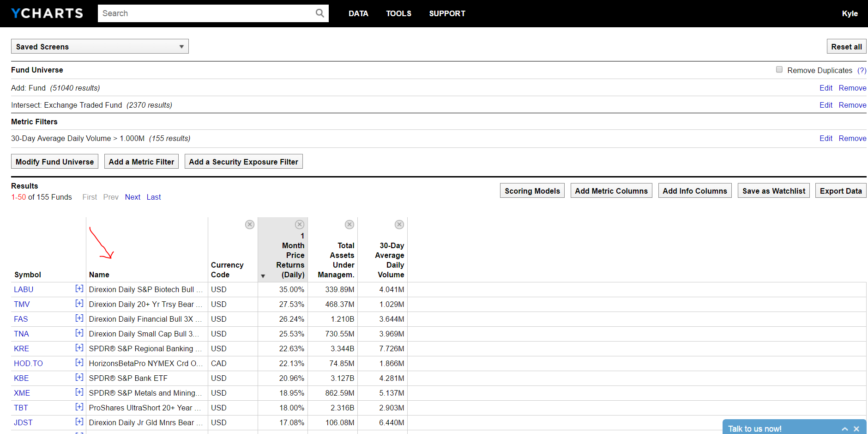Open the FAS symbol link
The width and height of the screenshot is (868, 434).
click(x=21, y=319)
